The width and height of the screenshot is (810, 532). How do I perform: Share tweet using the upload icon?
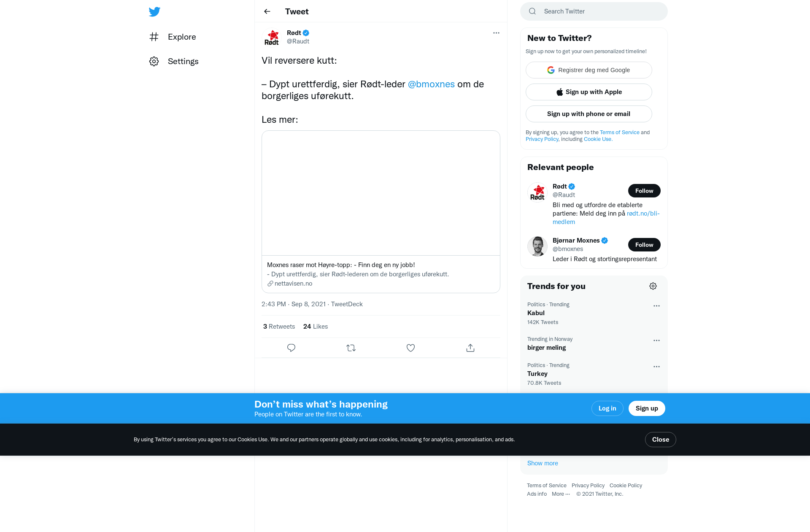pyautogui.click(x=470, y=348)
